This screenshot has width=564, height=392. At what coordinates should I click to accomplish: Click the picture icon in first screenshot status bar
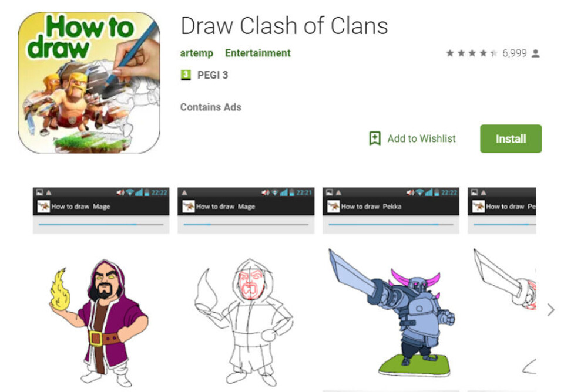click(39, 192)
